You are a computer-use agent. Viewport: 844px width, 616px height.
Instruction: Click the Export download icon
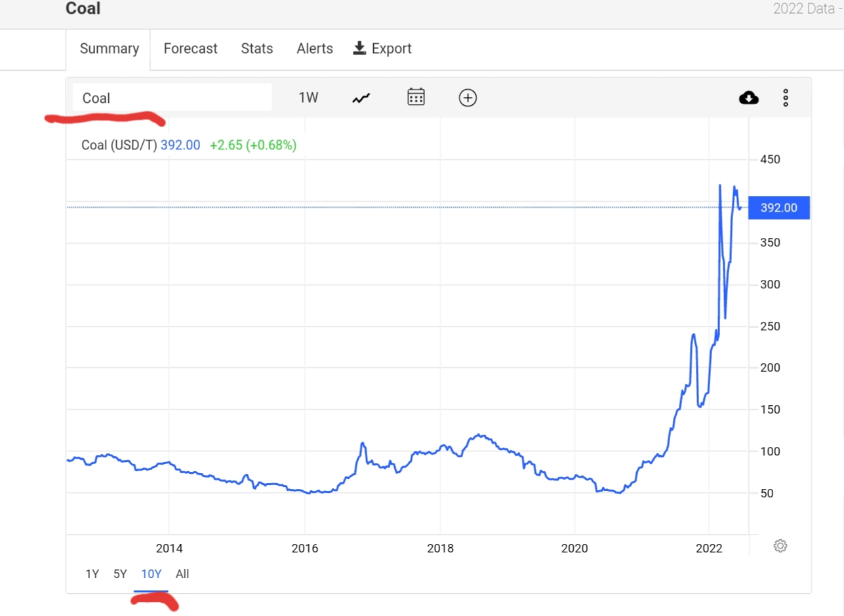[x=359, y=48]
